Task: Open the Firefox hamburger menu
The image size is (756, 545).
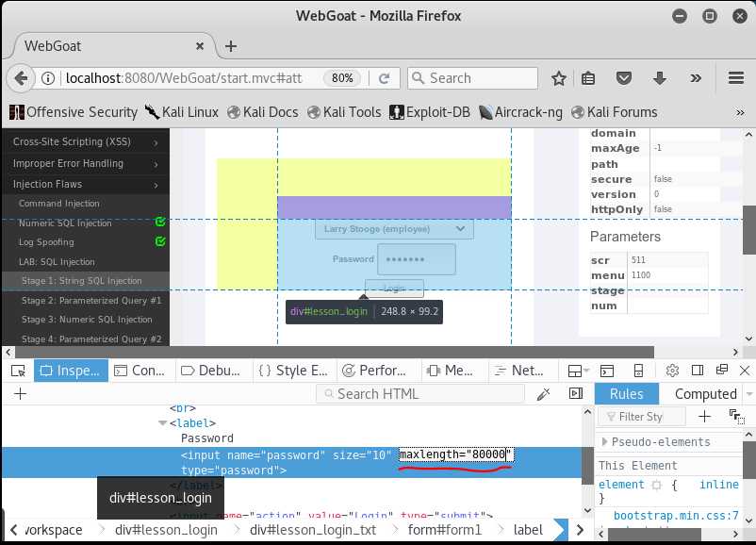Action: (736, 78)
